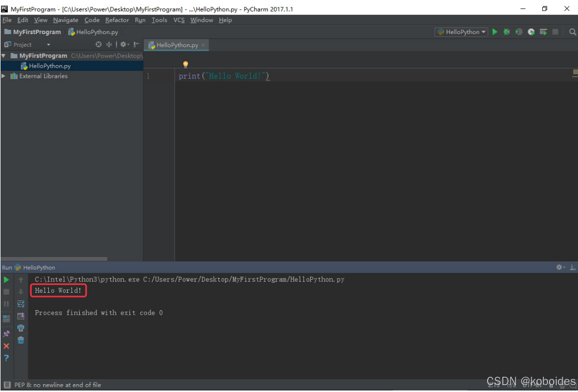
Task: Profile HelloPython from the toolbar
Action: [531, 32]
